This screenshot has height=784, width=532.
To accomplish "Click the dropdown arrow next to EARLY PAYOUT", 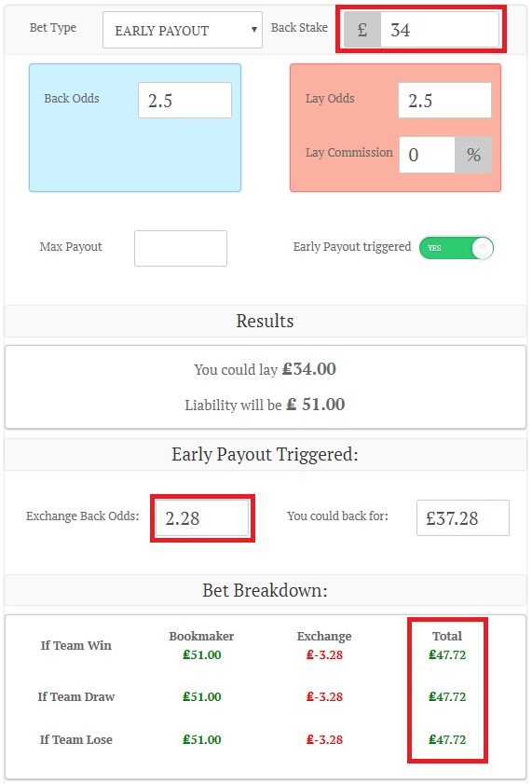I will click(253, 30).
